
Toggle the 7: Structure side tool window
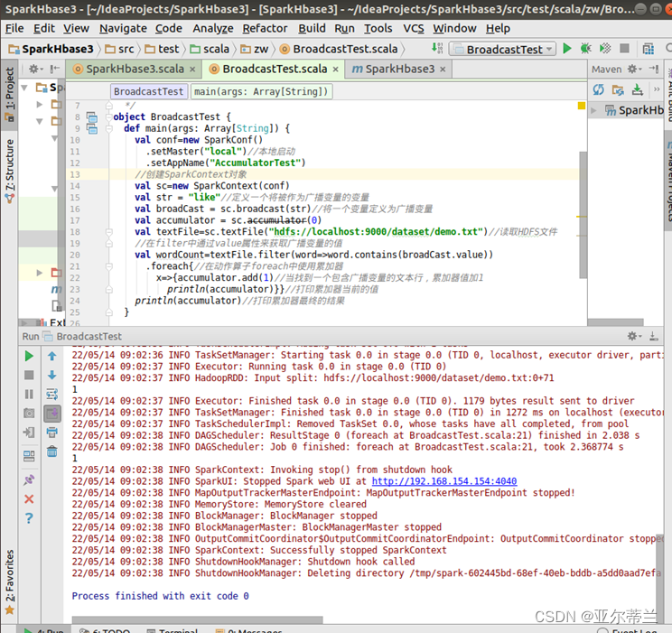[9, 171]
